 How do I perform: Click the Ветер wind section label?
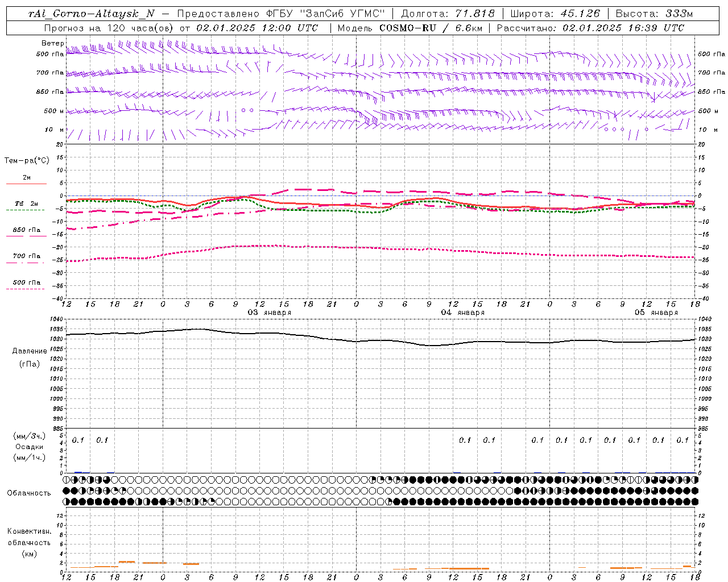pyautogui.click(x=52, y=43)
